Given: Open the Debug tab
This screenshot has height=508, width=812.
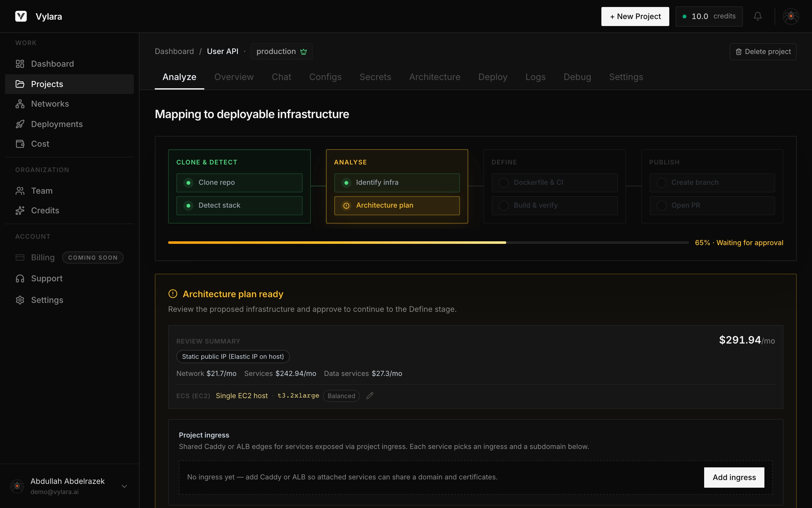Looking at the screenshot, I should pos(577,77).
